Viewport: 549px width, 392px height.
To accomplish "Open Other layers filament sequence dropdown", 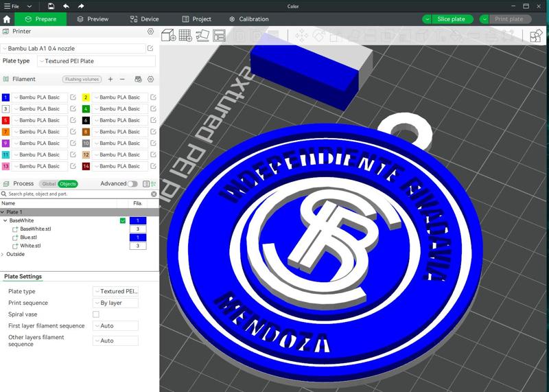I will pos(115,341).
